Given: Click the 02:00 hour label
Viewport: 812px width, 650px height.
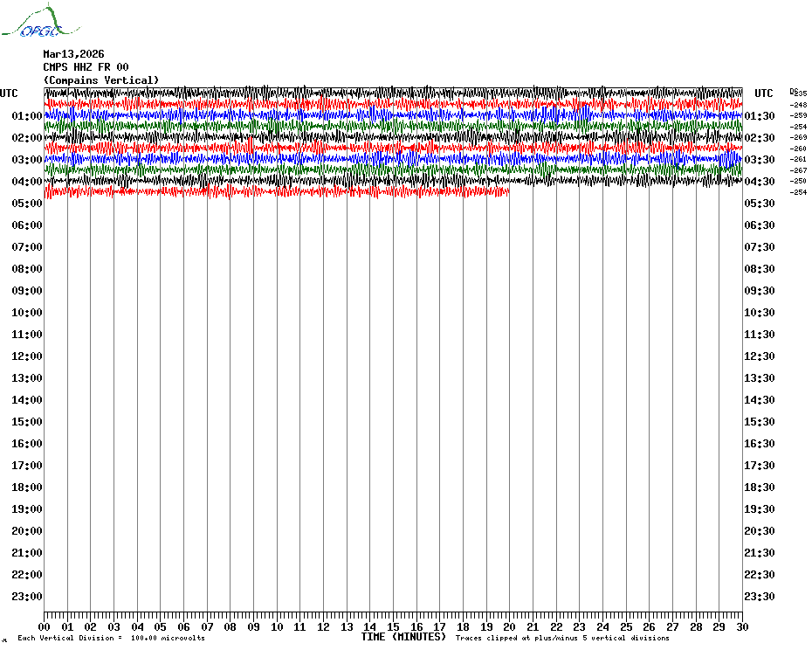Looking at the screenshot, I should coord(27,137).
